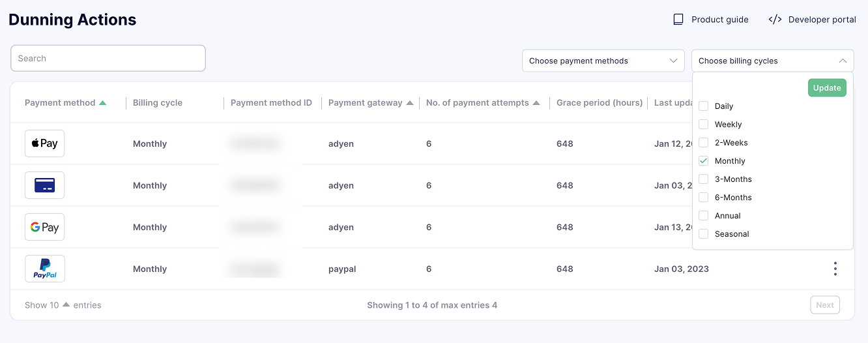Click the Next pagination button
Image resolution: width=868 pixels, height=343 pixels.
825,305
